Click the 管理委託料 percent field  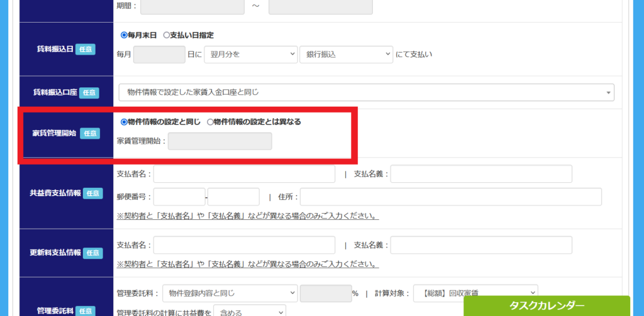(x=326, y=293)
